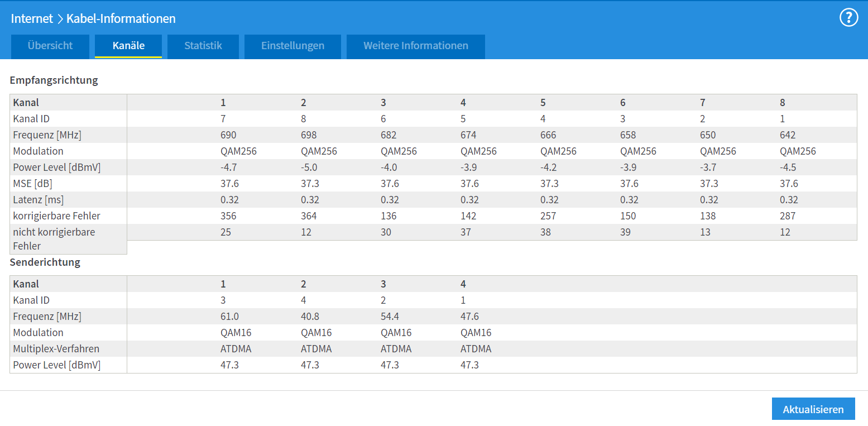Open the help question mark icon
This screenshot has height=426, width=868.
coord(848,18)
